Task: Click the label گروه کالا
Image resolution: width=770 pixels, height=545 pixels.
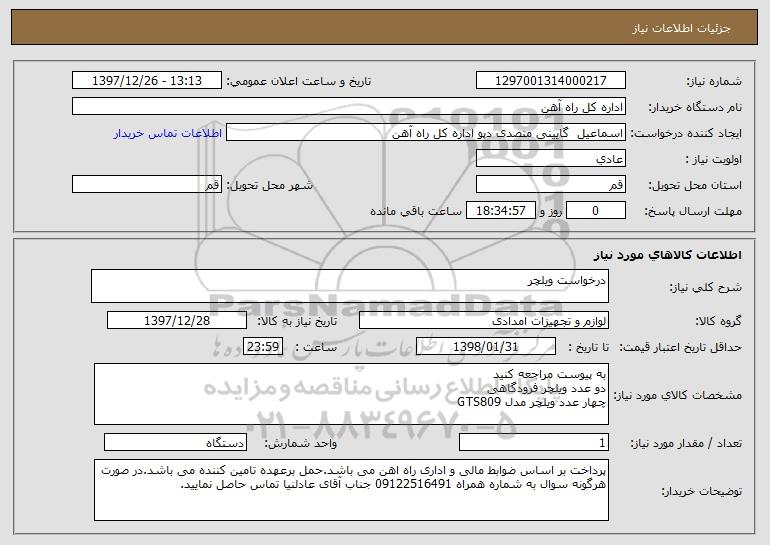Action: point(718,321)
